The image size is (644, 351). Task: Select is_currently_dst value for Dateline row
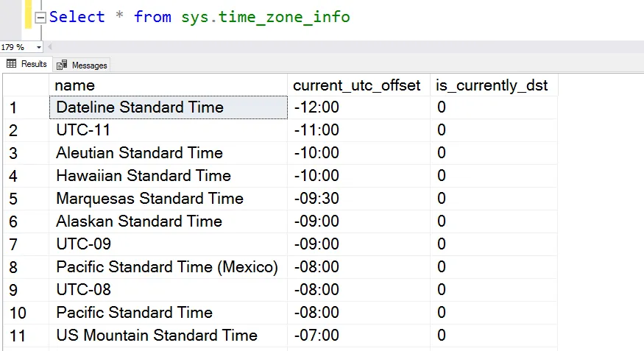click(494, 107)
